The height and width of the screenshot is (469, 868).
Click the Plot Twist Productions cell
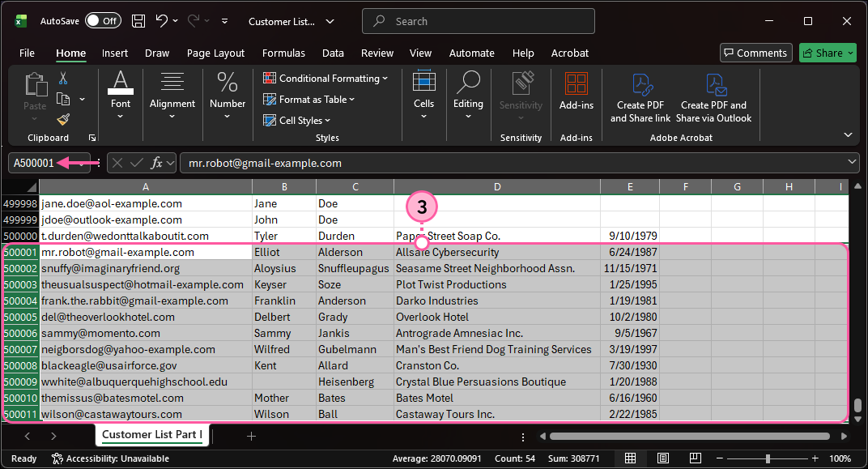(x=496, y=284)
